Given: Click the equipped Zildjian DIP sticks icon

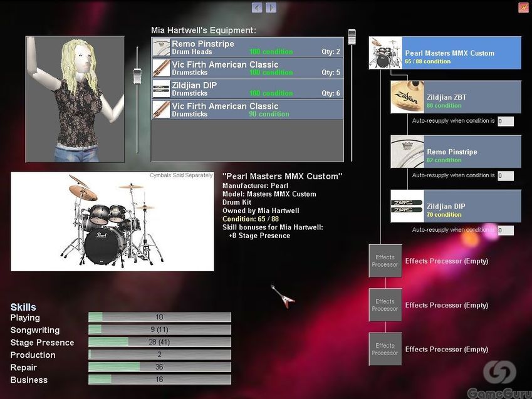Looking at the screenshot, I should pyautogui.click(x=407, y=206).
